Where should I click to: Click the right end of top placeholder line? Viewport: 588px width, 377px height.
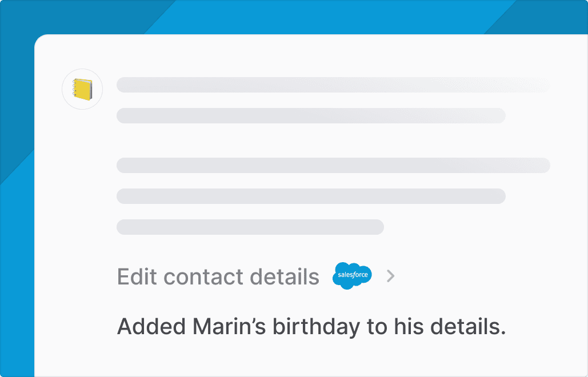(x=537, y=85)
